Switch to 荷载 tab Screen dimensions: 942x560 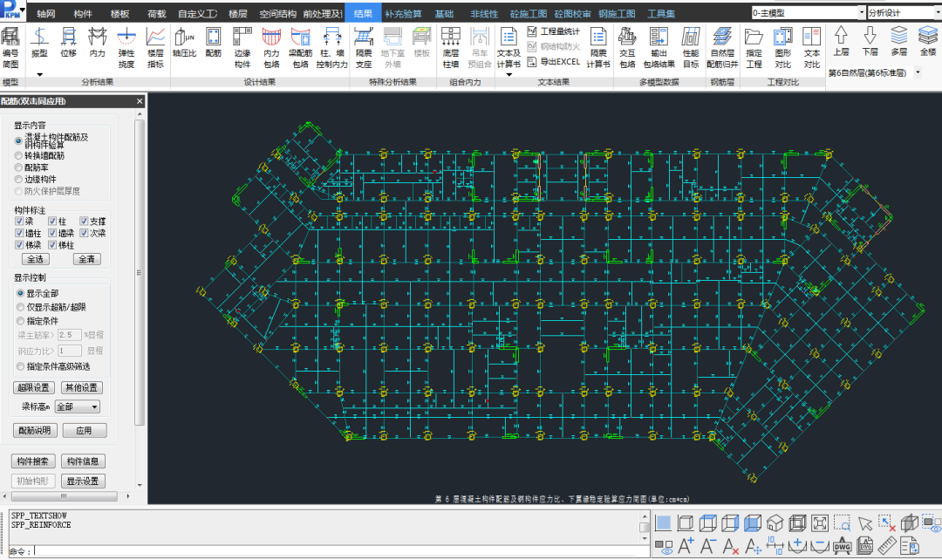[157, 13]
